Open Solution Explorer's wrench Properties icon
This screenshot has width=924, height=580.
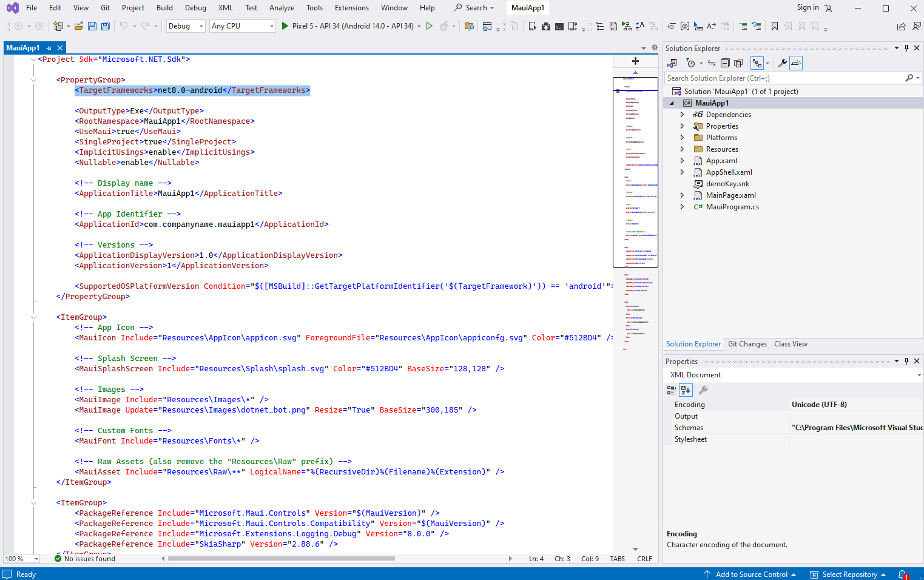pos(783,63)
